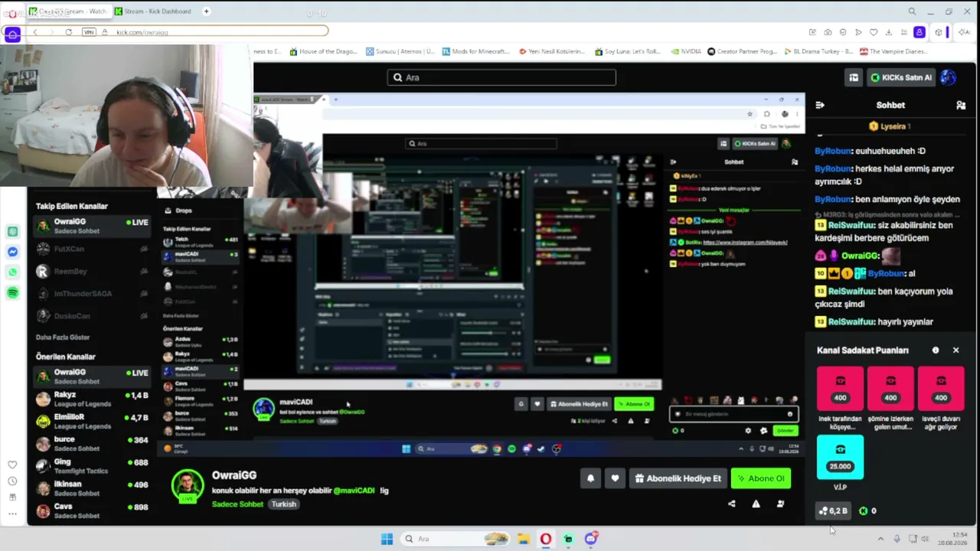Open the FutXCan followed channel
The height and width of the screenshot is (551, 980).
pos(92,249)
